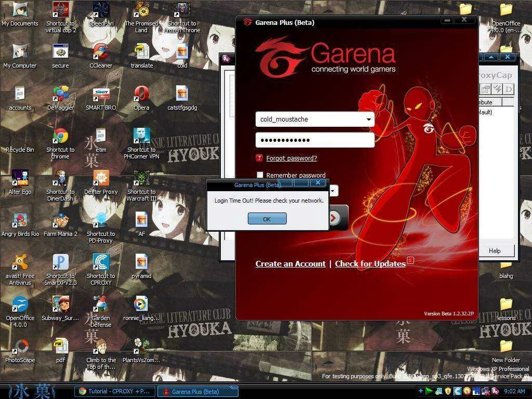Select the CCleaner desktop shortcut
This screenshot has height=399, width=532.
[101, 56]
